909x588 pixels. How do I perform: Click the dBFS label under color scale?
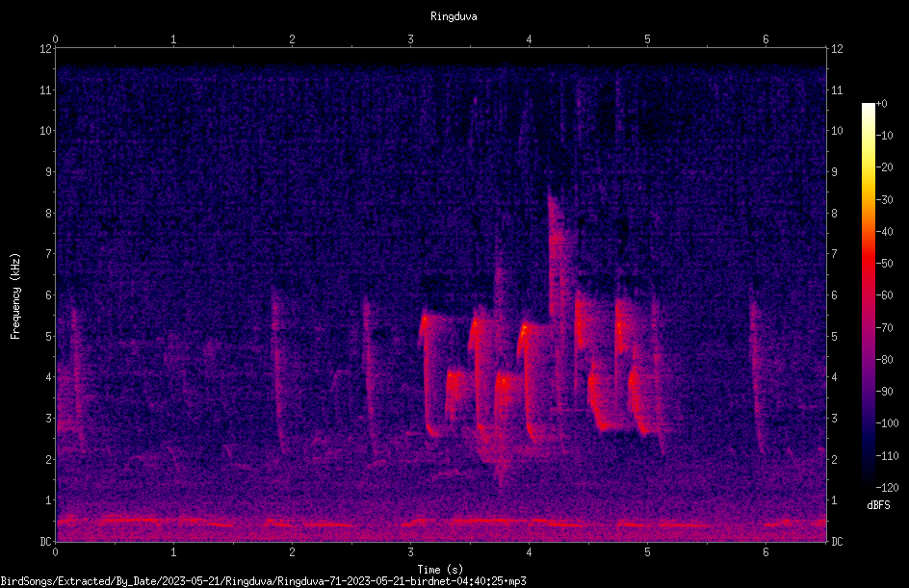[x=878, y=505]
